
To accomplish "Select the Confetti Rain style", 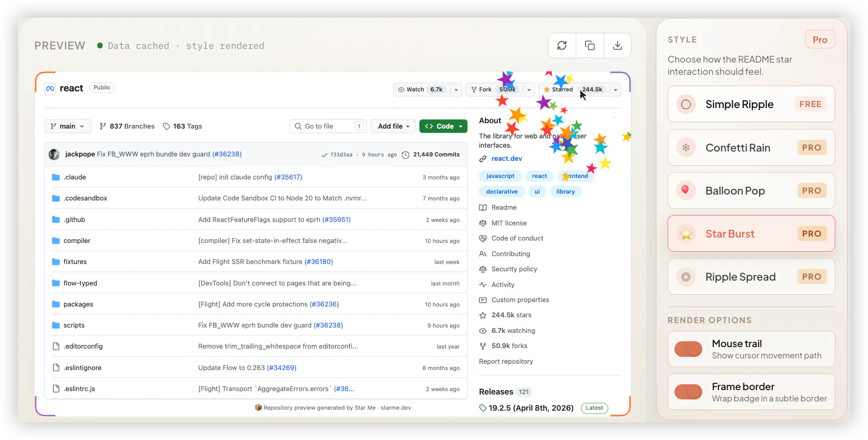I will click(x=751, y=147).
